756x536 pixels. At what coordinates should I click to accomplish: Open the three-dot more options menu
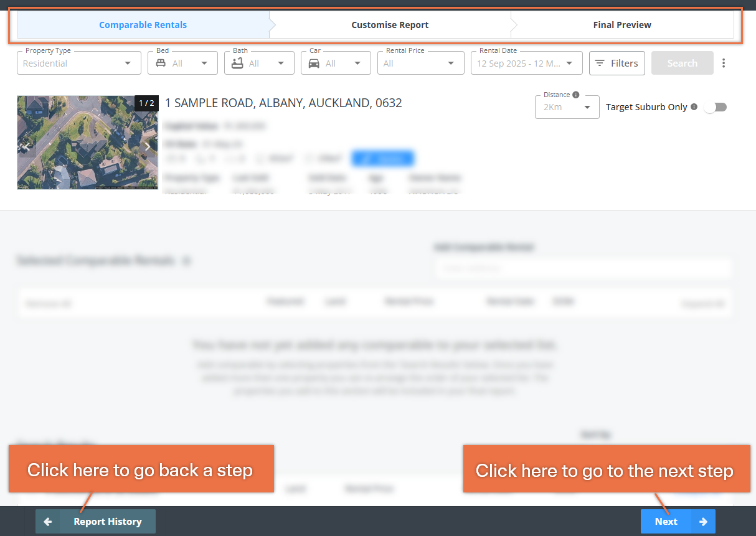[x=724, y=63]
